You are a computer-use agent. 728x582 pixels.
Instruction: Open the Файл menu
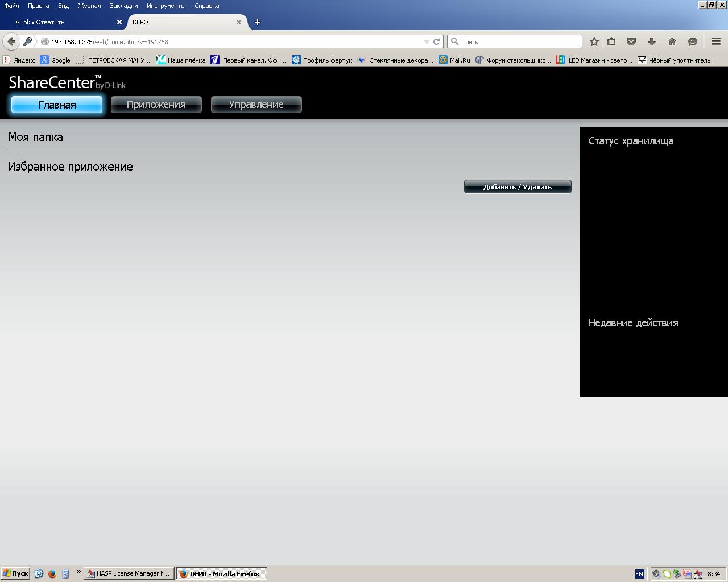click(11, 6)
